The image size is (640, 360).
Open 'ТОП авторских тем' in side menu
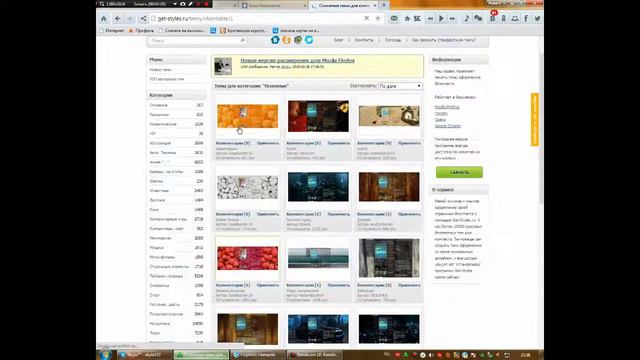167,79
